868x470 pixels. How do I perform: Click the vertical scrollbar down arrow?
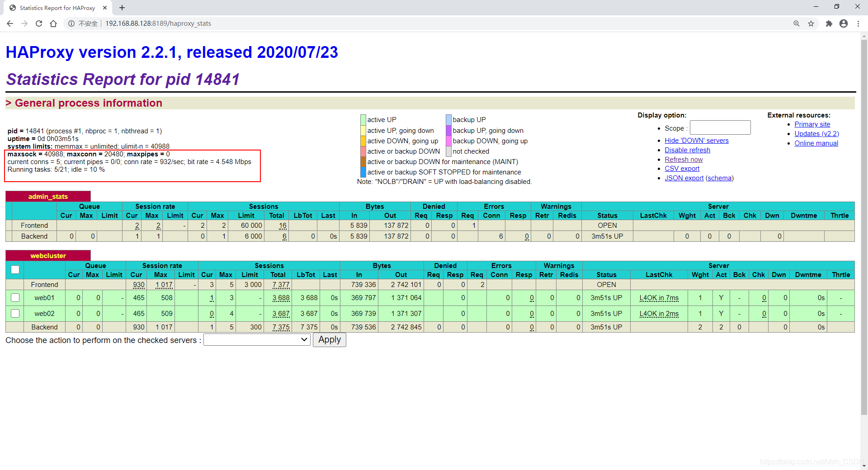[x=864, y=466]
